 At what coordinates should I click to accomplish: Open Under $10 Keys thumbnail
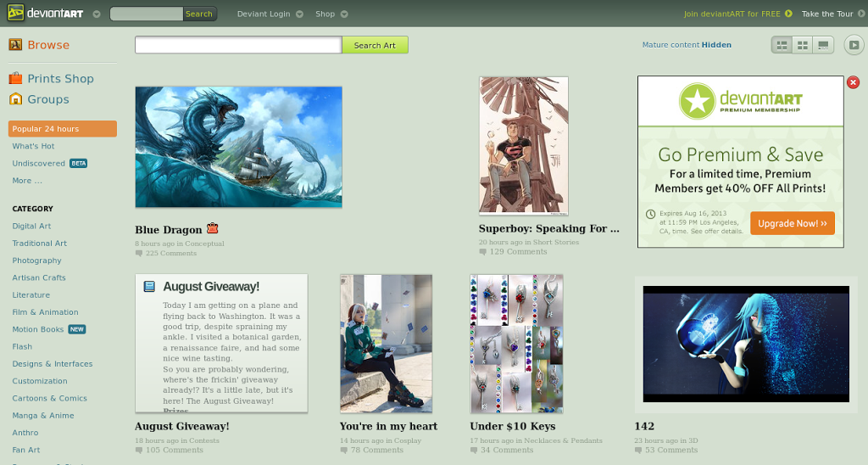(x=516, y=344)
